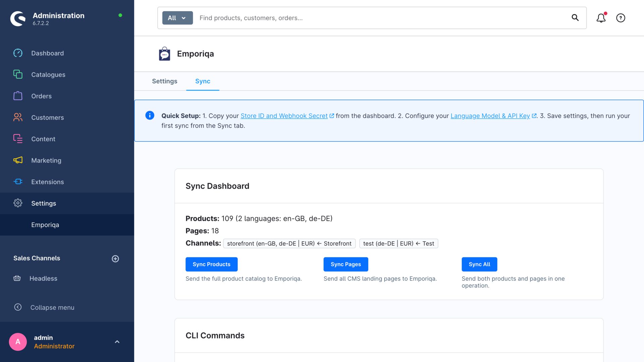This screenshot has height=362, width=644.
Task: Select the Headless sales channel icon
Action: pyautogui.click(x=17, y=278)
